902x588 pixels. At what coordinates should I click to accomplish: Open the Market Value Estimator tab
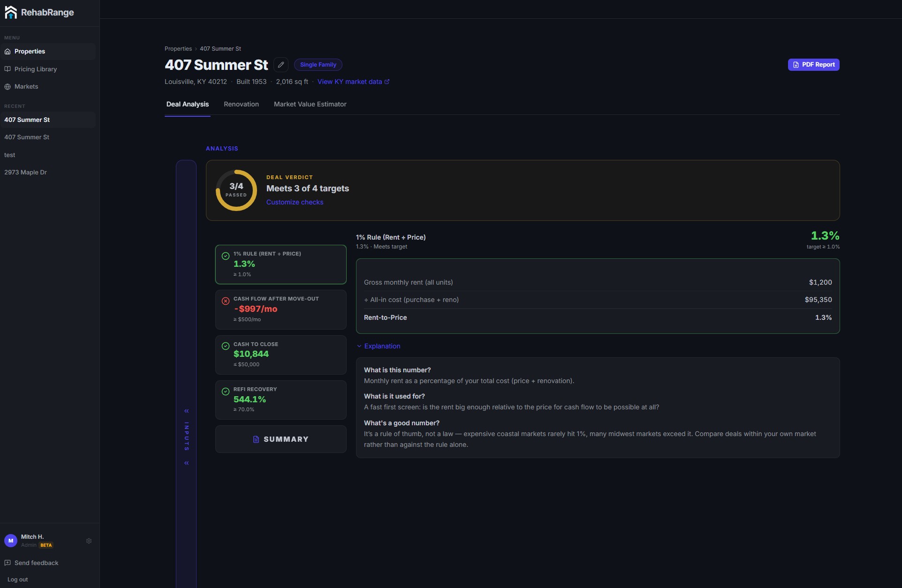click(310, 104)
